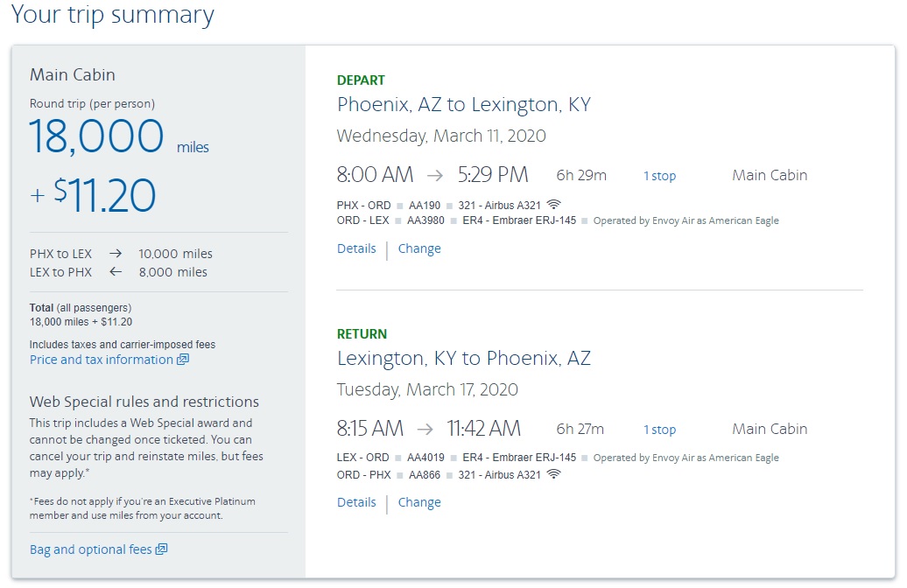
Task: Open the 1 stop link for return flight
Action: [x=660, y=430]
